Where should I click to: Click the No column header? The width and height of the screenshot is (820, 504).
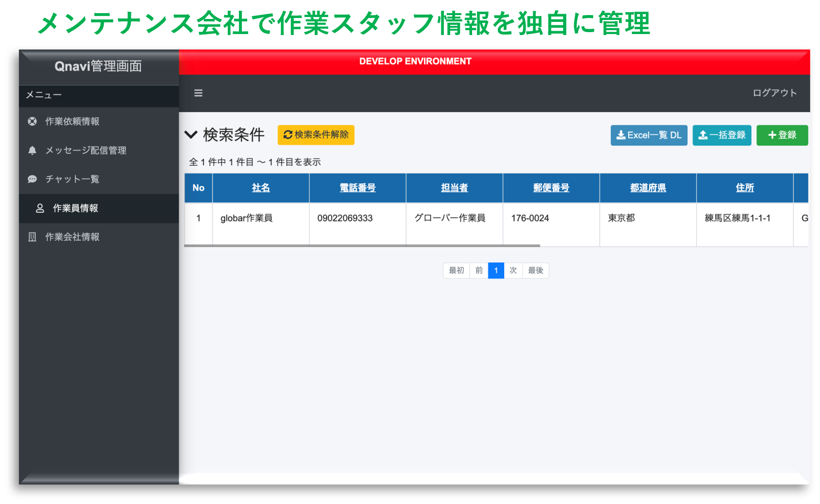(199, 188)
